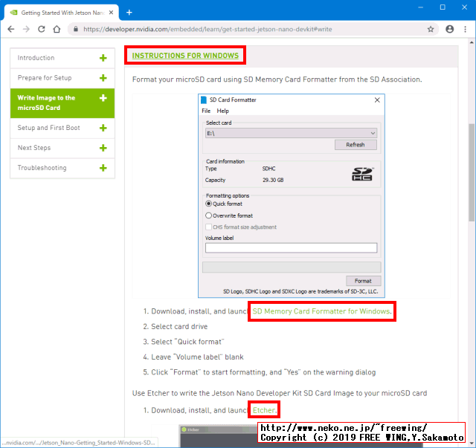
Task: Open SD Memory Card Formatter for Windows link
Action: (321, 311)
